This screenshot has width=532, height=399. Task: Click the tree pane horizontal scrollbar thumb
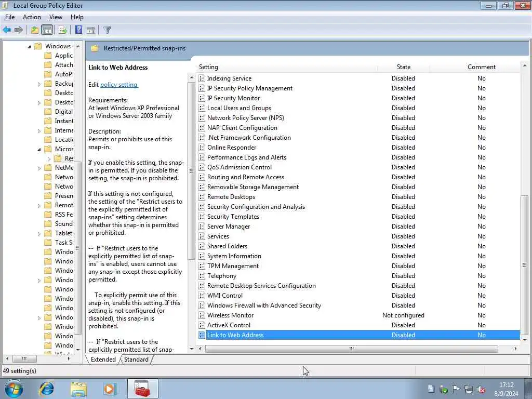[x=24, y=358]
